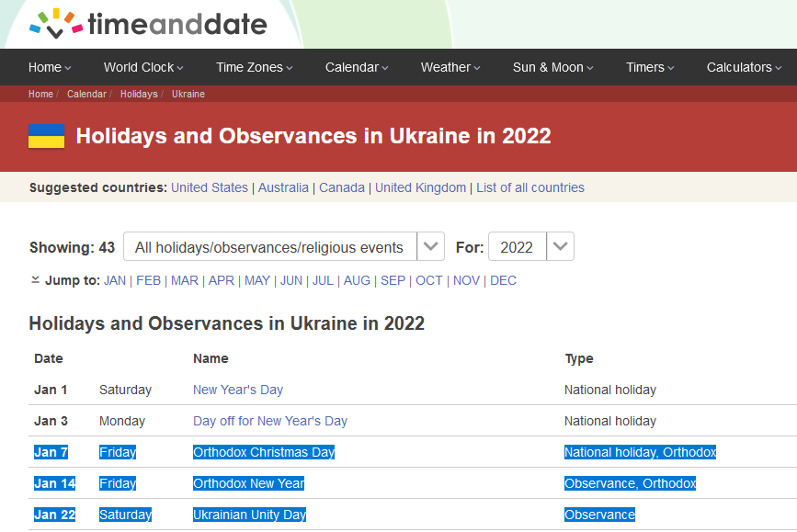Jump to JUL

tap(323, 280)
